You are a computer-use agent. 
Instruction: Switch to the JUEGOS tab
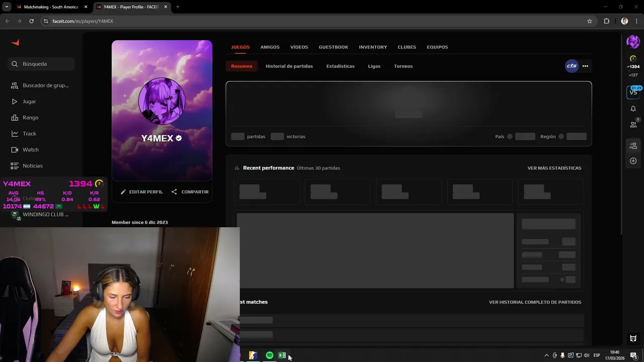tap(240, 47)
